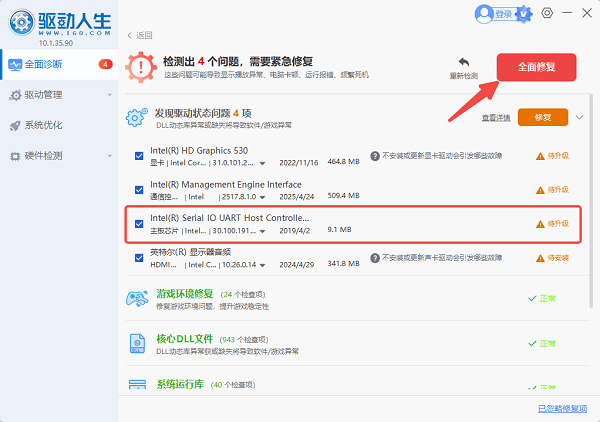Open version dropdown for HD Graphics 530
The image size is (600, 422).
pyautogui.click(x=262, y=163)
